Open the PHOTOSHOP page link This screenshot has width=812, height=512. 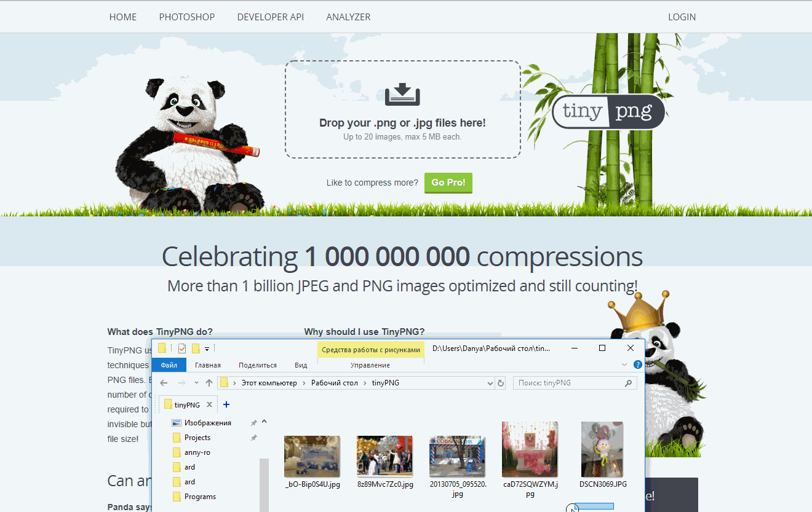pyautogui.click(x=187, y=17)
